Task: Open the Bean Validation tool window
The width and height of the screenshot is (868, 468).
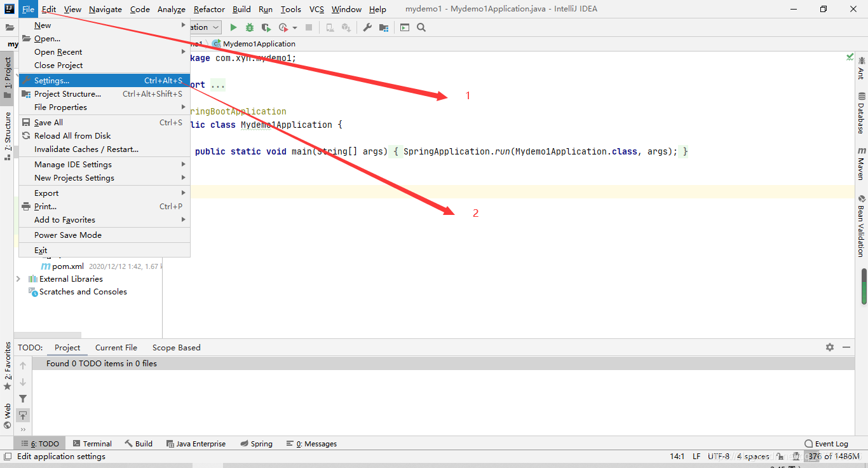Action: tap(862, 226)
